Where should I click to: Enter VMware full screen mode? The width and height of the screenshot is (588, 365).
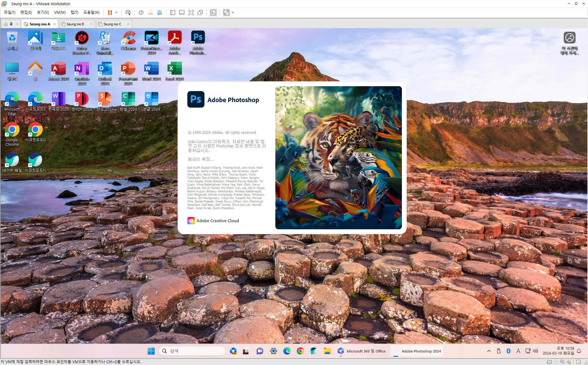point(191,13)
